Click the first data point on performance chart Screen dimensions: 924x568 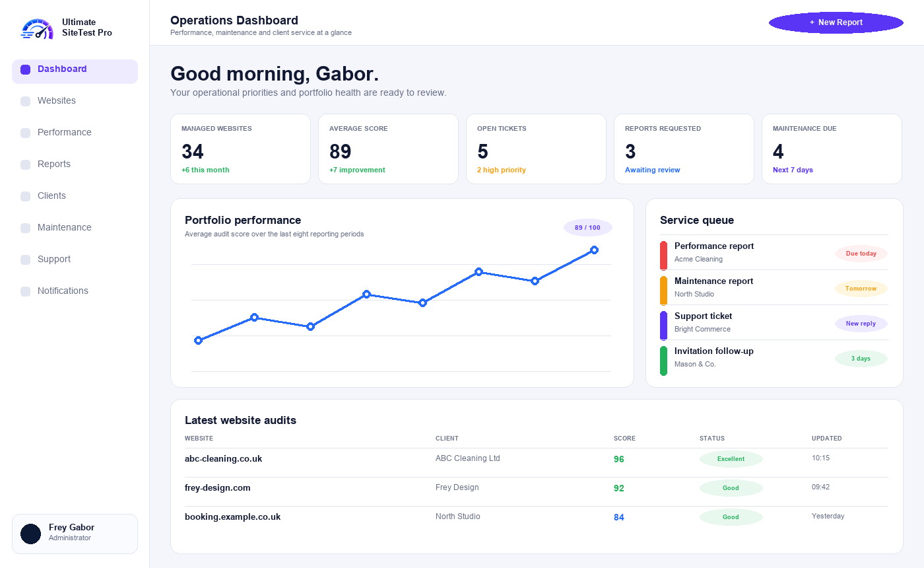pyautogui.click(x=198, y=340)
